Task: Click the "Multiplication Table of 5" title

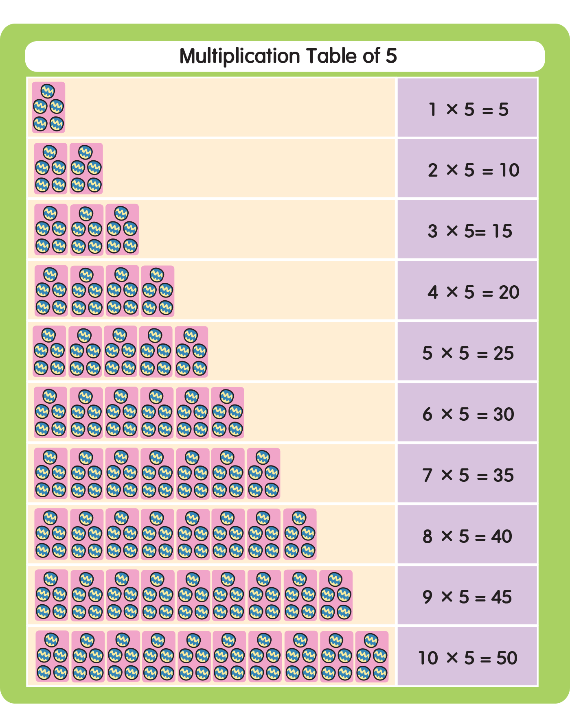Action: pos(288,56)
